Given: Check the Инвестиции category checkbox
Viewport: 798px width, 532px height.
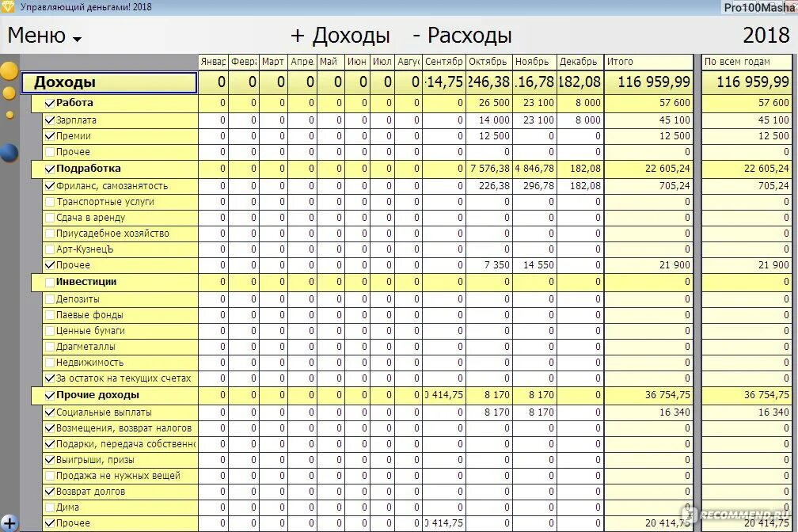Looking at the screenshot, I should 49,282.
